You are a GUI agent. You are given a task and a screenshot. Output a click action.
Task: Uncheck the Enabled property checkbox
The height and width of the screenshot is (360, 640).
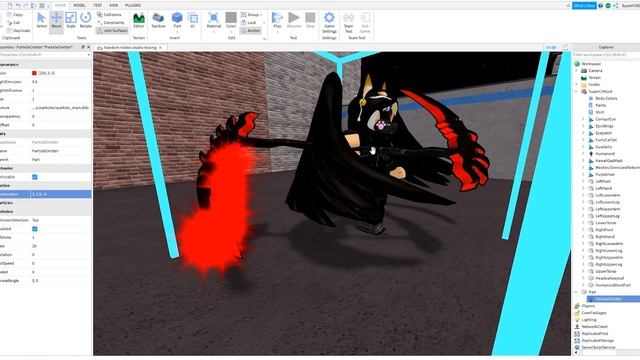click(35, 229)
